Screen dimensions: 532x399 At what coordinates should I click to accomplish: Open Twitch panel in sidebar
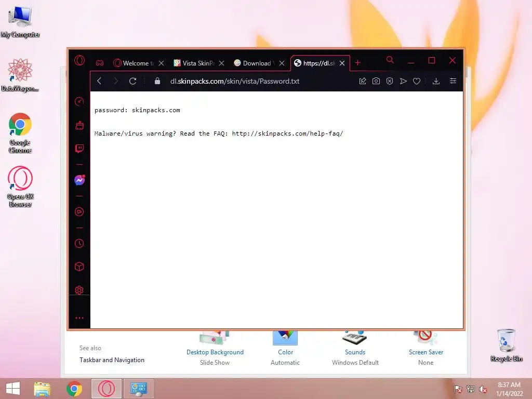pyautogui.click(x=79, y=149)
